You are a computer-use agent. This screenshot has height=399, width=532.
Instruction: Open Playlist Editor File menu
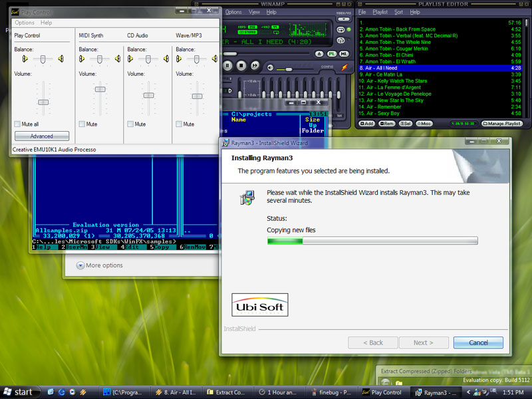click(x=362, y=12)
